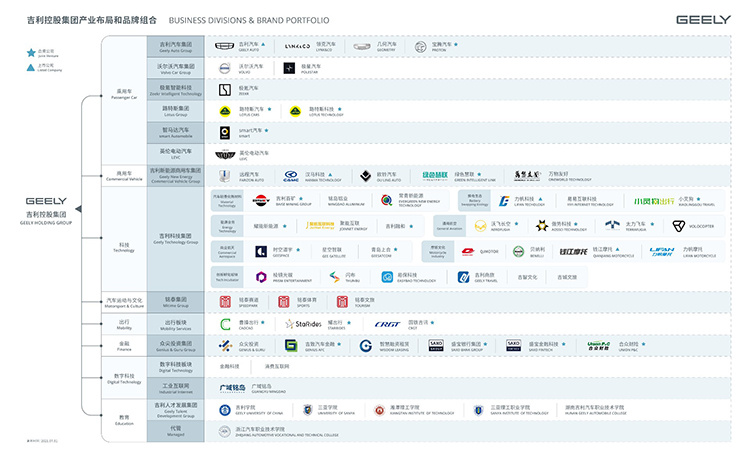This screenshot has height=455, width=750.
Task: Click the Geely Auto shield logo
Action: 224,46
